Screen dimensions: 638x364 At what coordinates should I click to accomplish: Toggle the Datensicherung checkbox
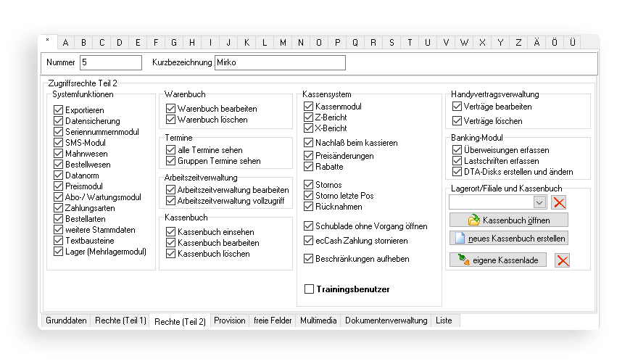58,121
